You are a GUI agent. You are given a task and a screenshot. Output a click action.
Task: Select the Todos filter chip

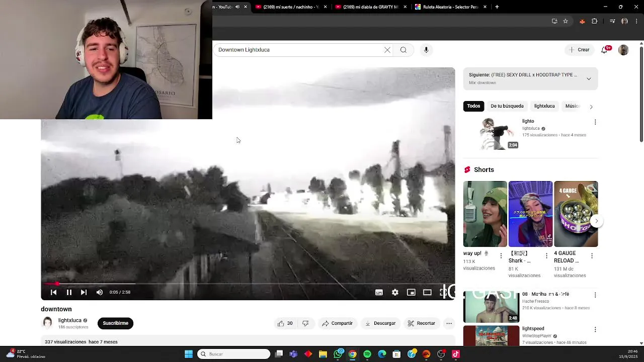coord(473,106)
